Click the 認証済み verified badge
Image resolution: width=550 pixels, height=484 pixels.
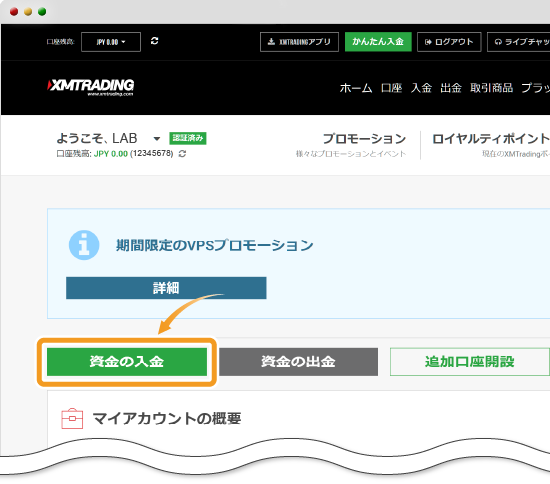point(188,138)
